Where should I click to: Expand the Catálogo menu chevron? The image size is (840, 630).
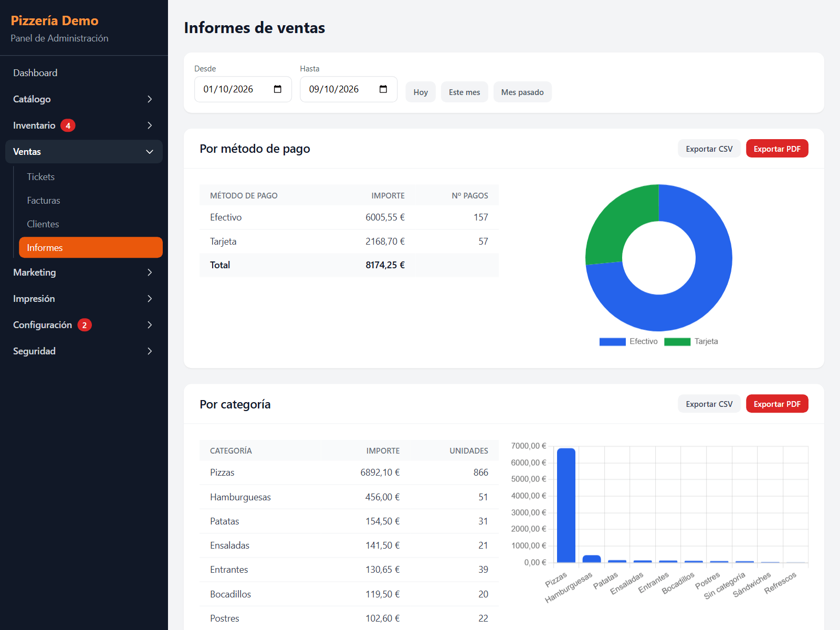coord(150,99)
